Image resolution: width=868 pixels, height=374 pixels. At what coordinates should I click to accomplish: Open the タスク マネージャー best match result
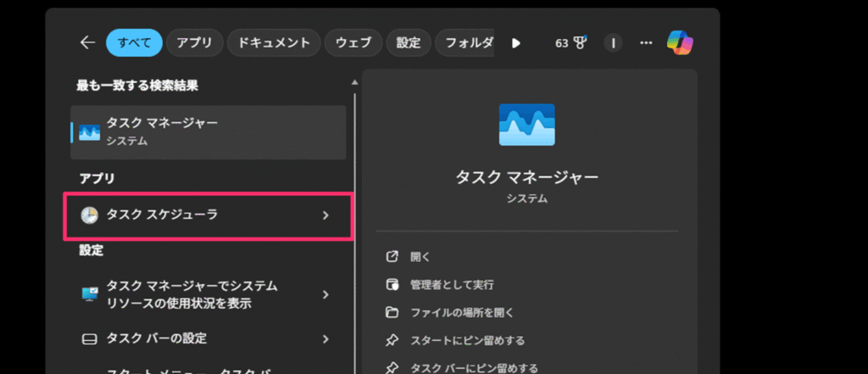[x=209, y=131]
